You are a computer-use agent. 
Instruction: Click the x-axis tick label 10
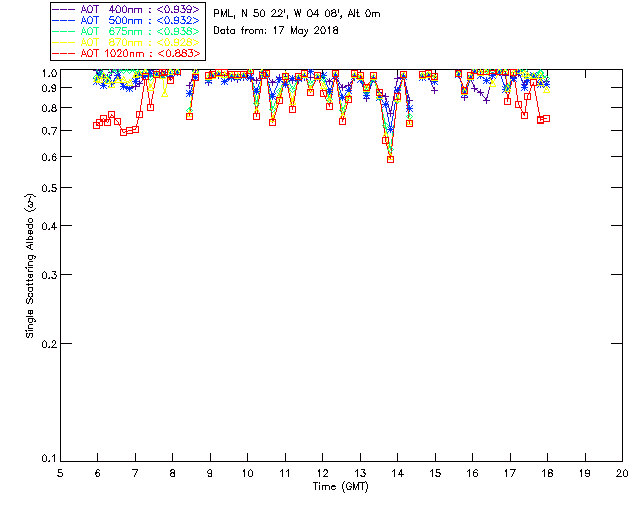coord(247,473)
